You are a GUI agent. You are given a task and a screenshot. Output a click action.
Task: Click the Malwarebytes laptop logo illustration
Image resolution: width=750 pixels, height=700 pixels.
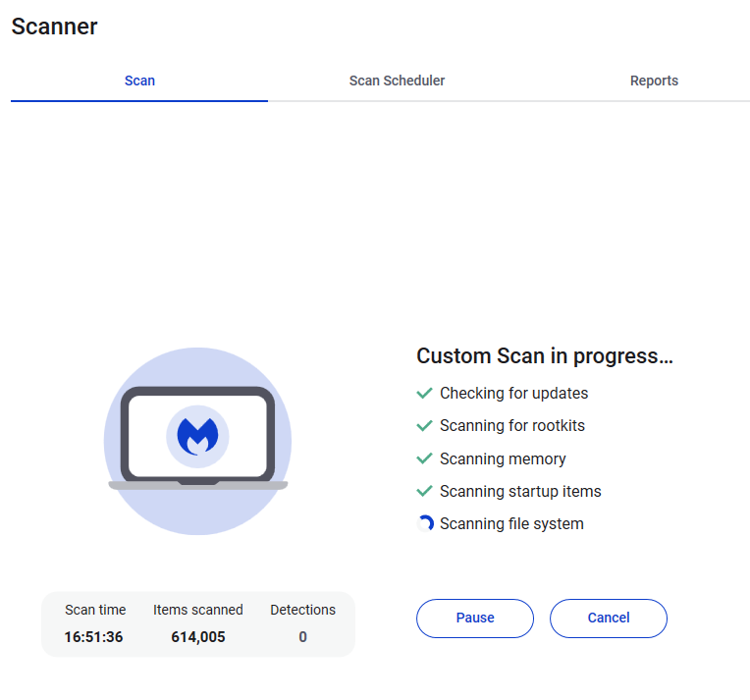[x=197, y=441]
